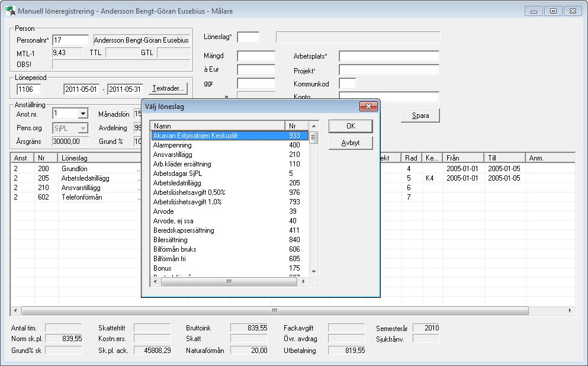Click the dialog list vertical scrollbar thumb
588x366 pixels.
[314, 138]
